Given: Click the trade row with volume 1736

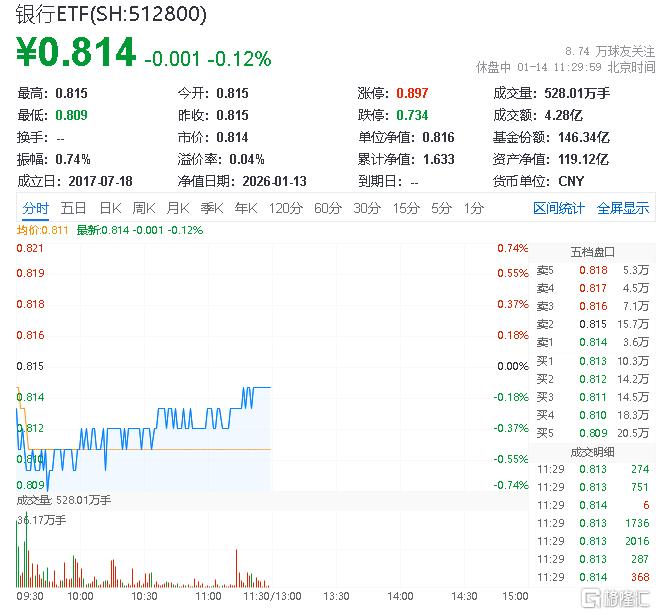Looking at the screenshot, I should coord(593,523).
